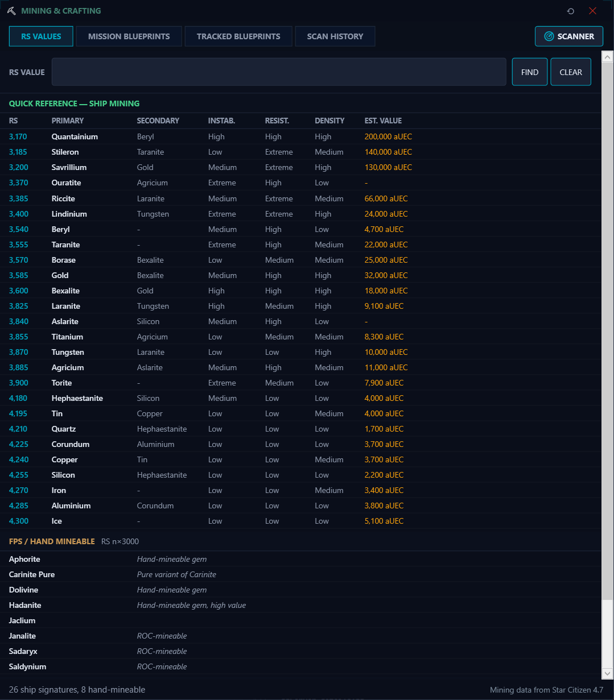Select the Carinite Pure entry

coord(32,574)
